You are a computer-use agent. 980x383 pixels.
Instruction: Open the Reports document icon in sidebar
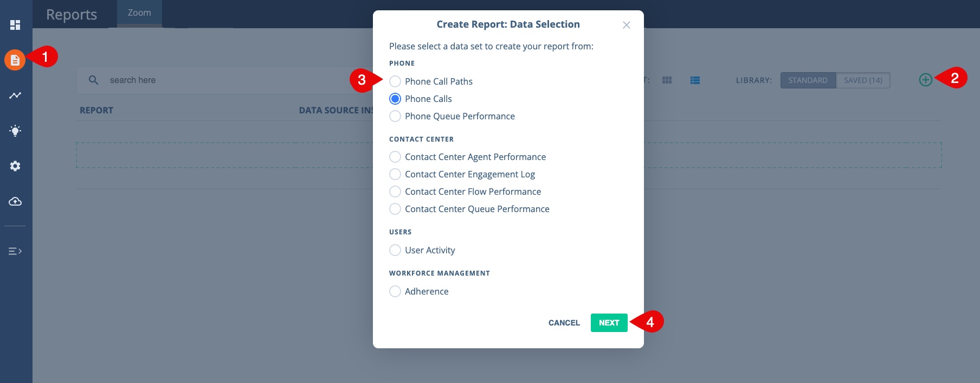pyautogui.click(x=15, y=60)
